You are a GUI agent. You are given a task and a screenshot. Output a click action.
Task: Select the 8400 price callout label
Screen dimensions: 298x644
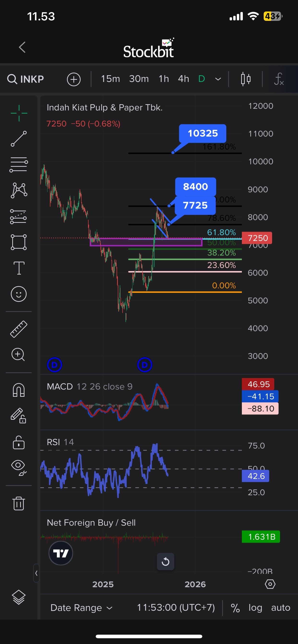pyautogui.click(x=196, y=186)
